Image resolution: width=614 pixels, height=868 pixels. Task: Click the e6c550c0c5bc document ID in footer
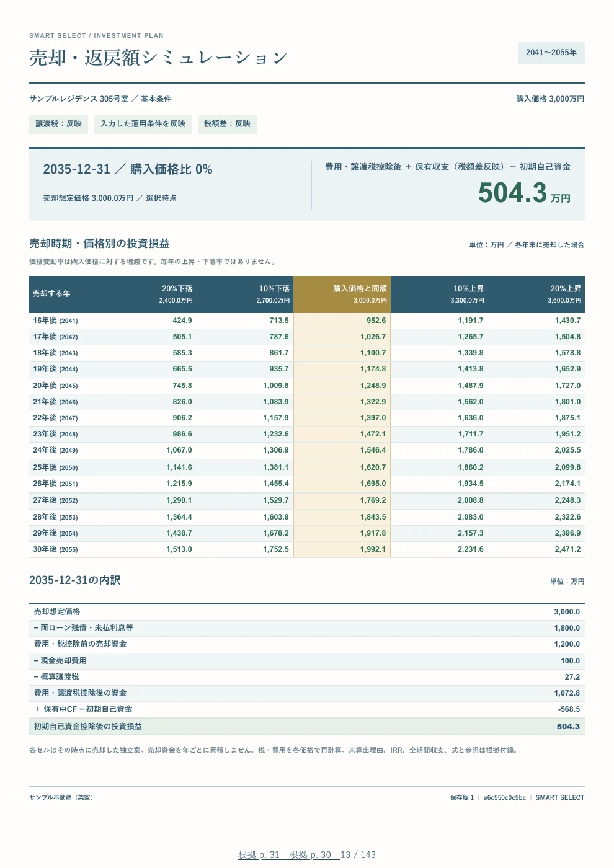505,798
